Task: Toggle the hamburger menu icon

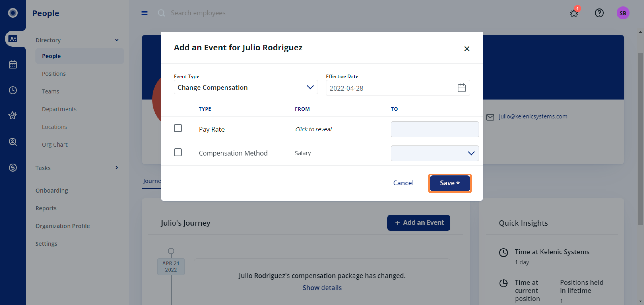Action: (x=144, y=13)
